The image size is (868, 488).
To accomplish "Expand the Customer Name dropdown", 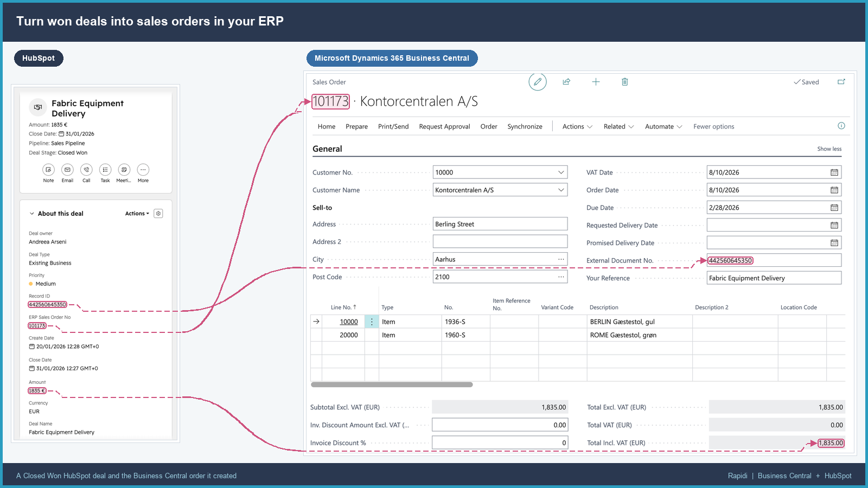I will 561,190.
